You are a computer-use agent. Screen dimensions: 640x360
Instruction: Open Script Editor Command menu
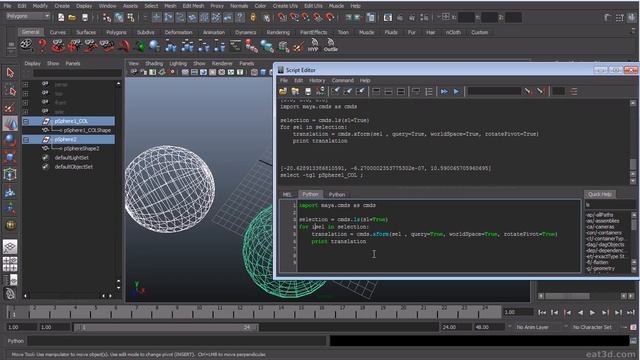[x=342, y=80]
